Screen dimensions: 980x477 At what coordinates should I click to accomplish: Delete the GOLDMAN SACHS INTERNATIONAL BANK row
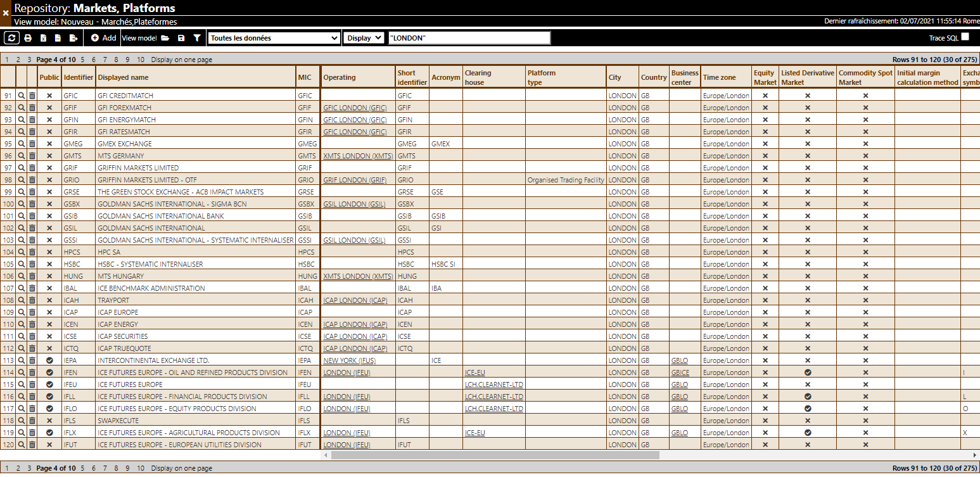(32, 216)
